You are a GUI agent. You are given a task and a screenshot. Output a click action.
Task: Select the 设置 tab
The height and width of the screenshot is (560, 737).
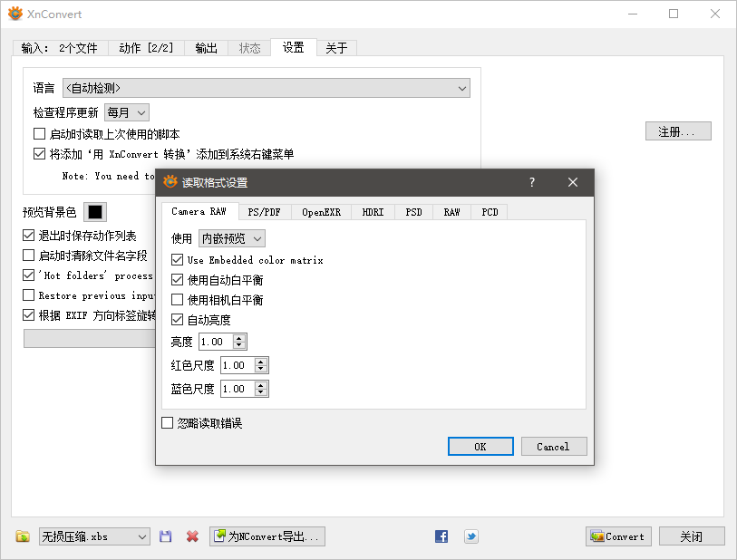tap(294, 47)
